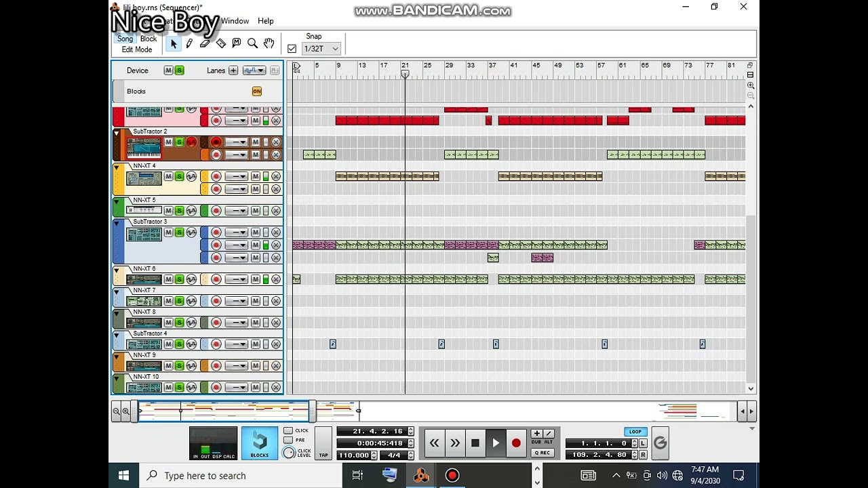The width and height of the screenshot is (868, 488).
Task: Select the Pencil tool
Action: click(x=189, y=43)
